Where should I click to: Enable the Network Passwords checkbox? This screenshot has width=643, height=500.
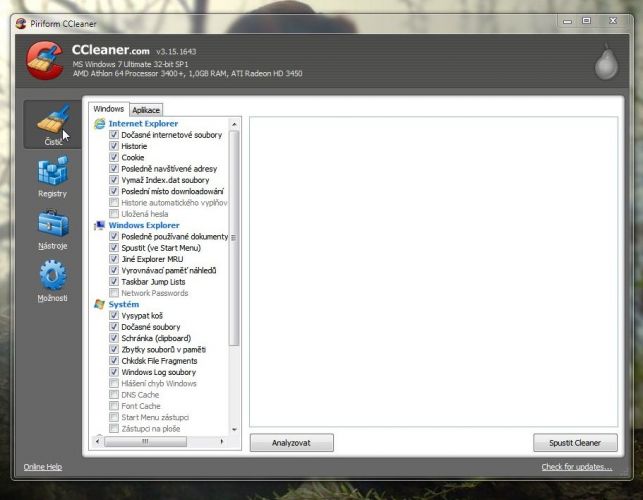pos(114,293)
